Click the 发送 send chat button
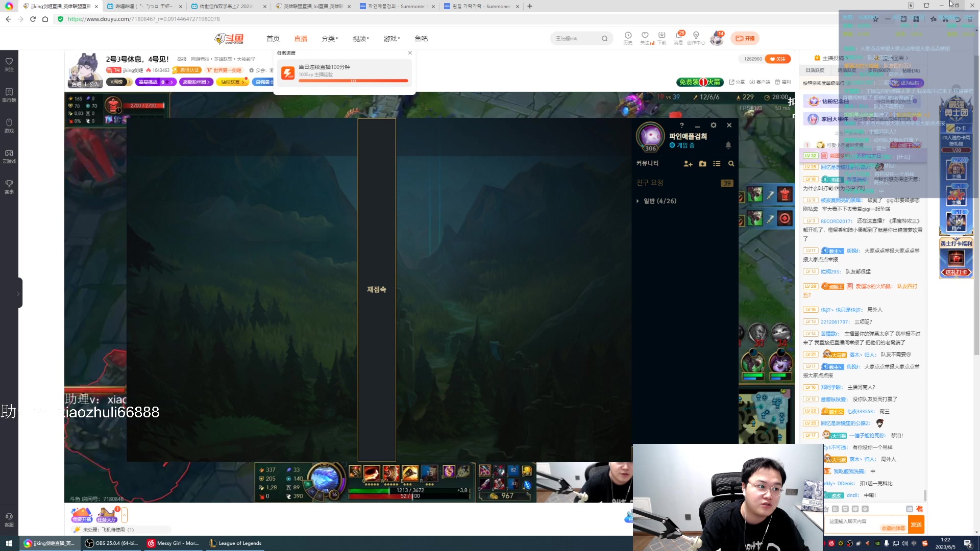Viewport: 980px width, 551px height. point(916,524)
